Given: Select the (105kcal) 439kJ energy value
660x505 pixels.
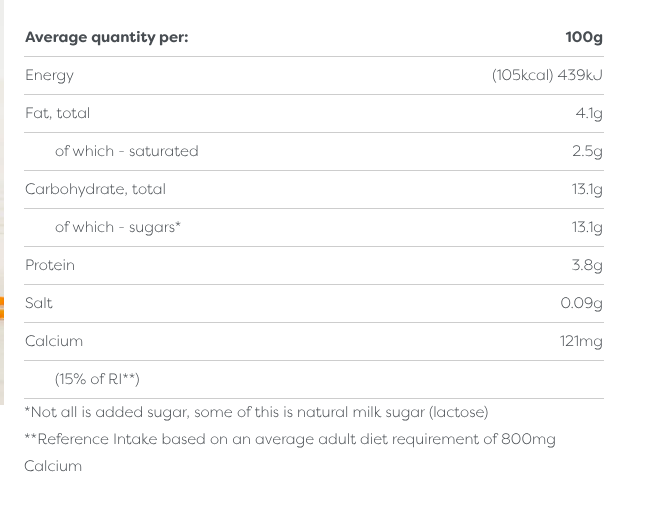Looking at the screenshot, I should [x=547, y=75].
